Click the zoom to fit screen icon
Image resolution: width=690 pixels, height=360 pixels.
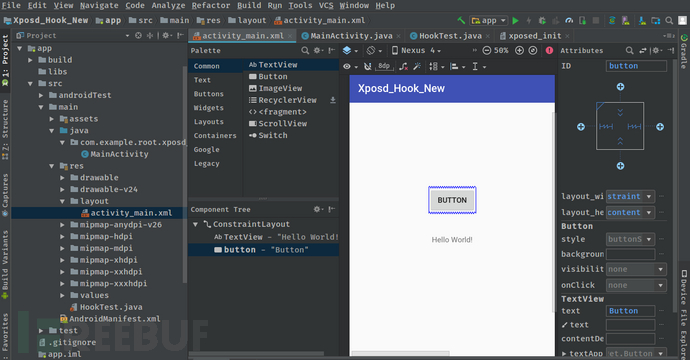click(x=532, y=51)
